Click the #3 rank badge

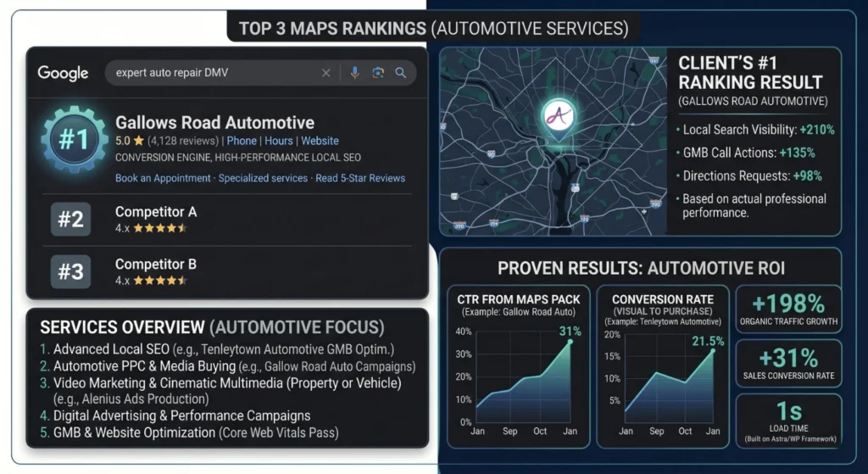71,271
